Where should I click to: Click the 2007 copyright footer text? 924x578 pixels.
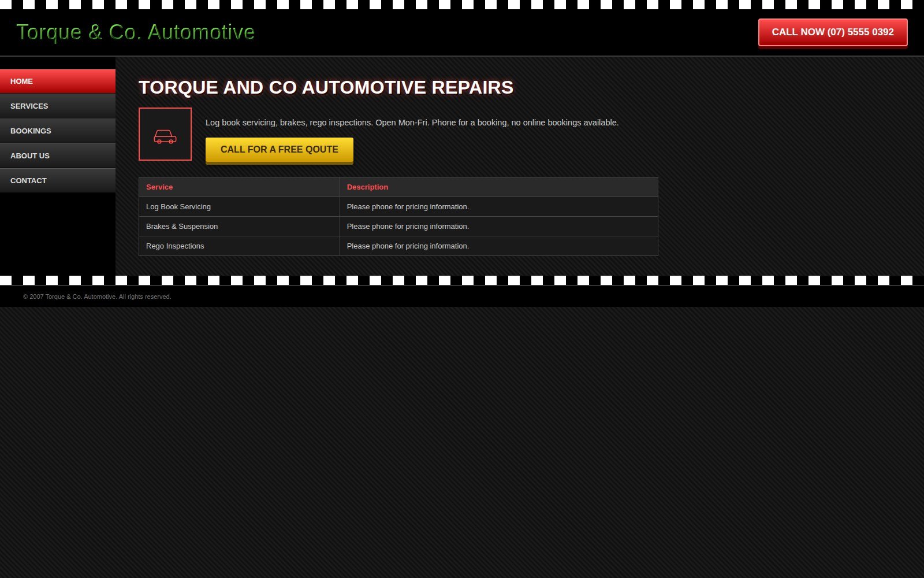[x=97, y=297]
